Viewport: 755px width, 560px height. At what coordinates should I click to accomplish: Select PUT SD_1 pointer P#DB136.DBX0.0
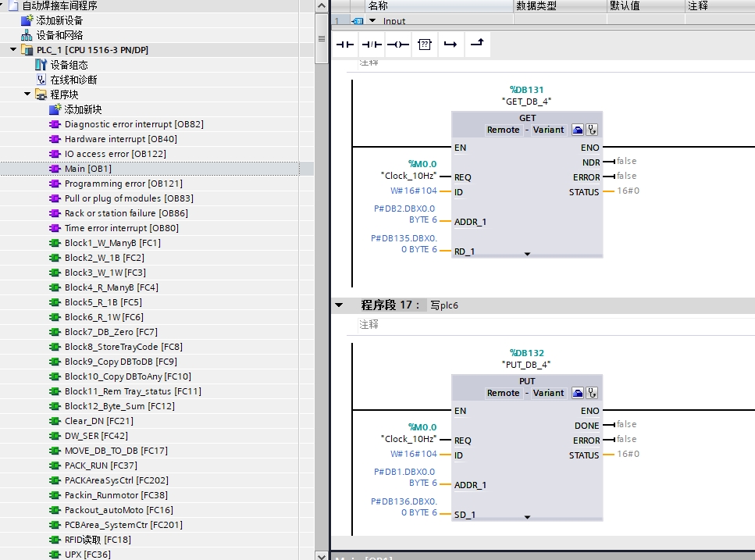click(404, 507)
